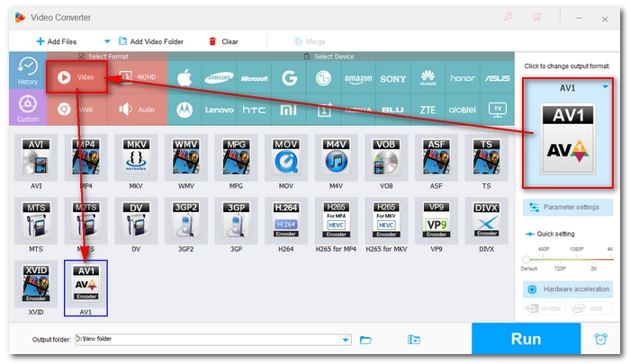Screen dimensions: 630x364
Task: Start conversion with Run button
Action: tap(526, 339)
